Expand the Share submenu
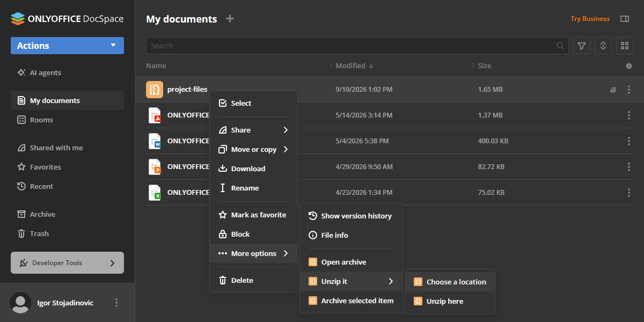The width and height of the screenshot is (644, 322). (253, 130)
